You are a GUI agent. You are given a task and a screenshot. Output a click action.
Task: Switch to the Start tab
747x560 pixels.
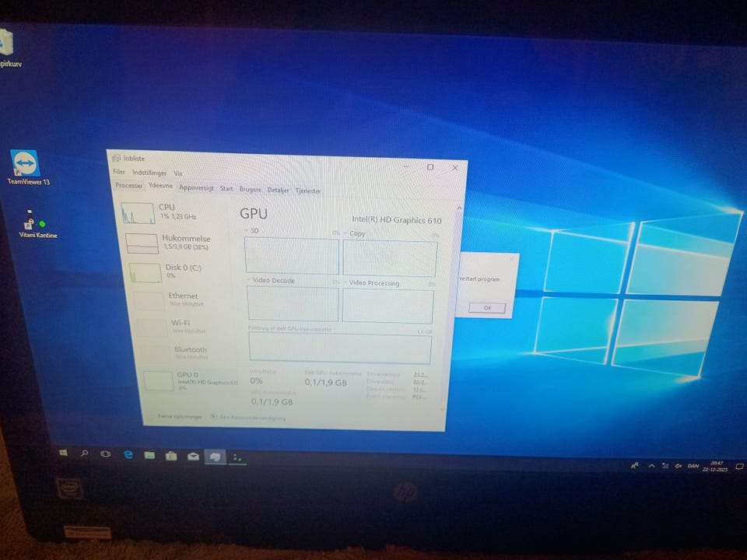click(x=226, y=188)
